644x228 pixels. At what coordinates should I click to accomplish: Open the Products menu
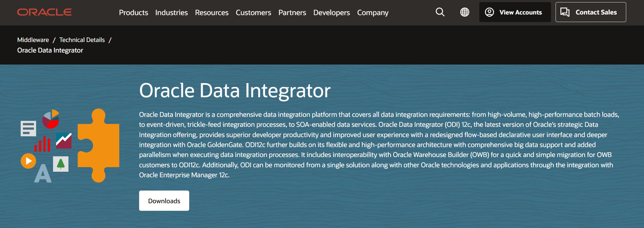[134, 12]
